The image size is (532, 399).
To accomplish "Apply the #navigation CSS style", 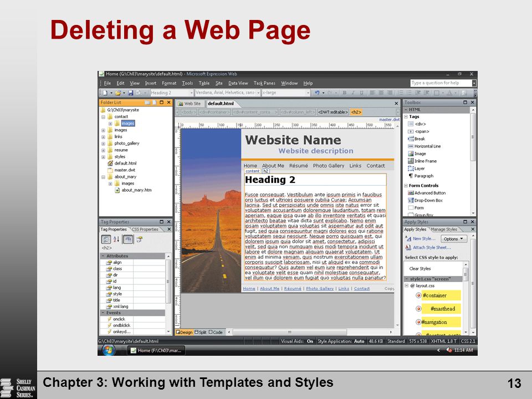I will click(438, 322).
